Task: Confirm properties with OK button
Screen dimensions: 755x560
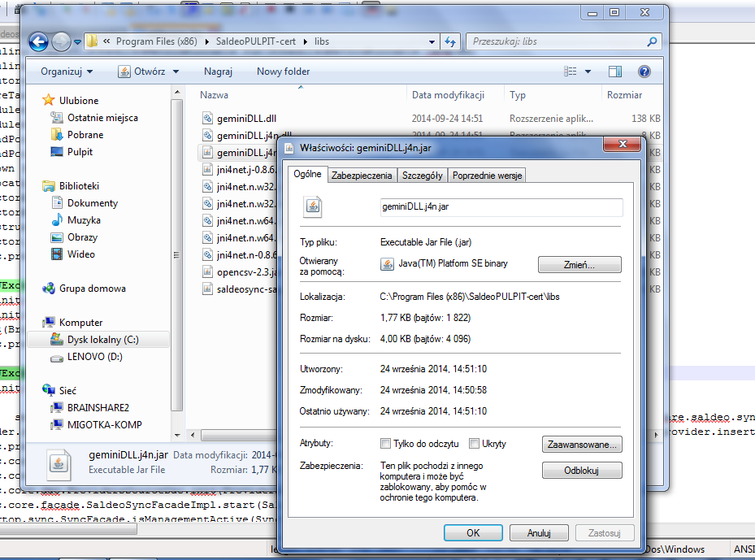Action: pos(473,533)
